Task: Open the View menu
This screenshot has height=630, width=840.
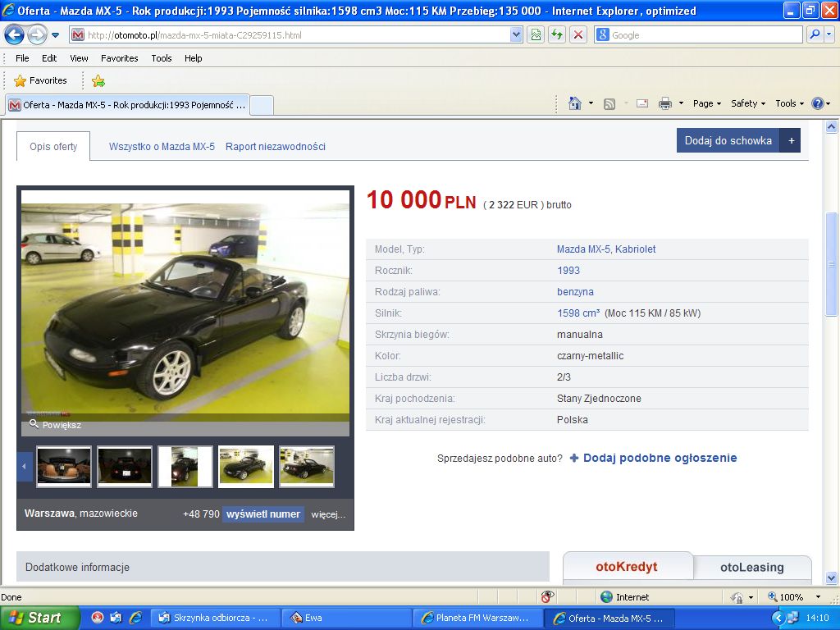Action: tap(79, 58)
